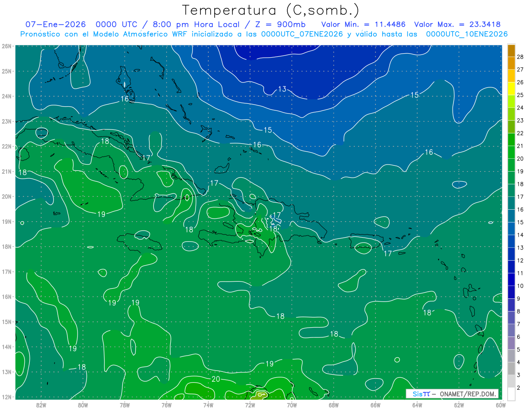Click the 72W longitude axis label

tap(250, 404)
